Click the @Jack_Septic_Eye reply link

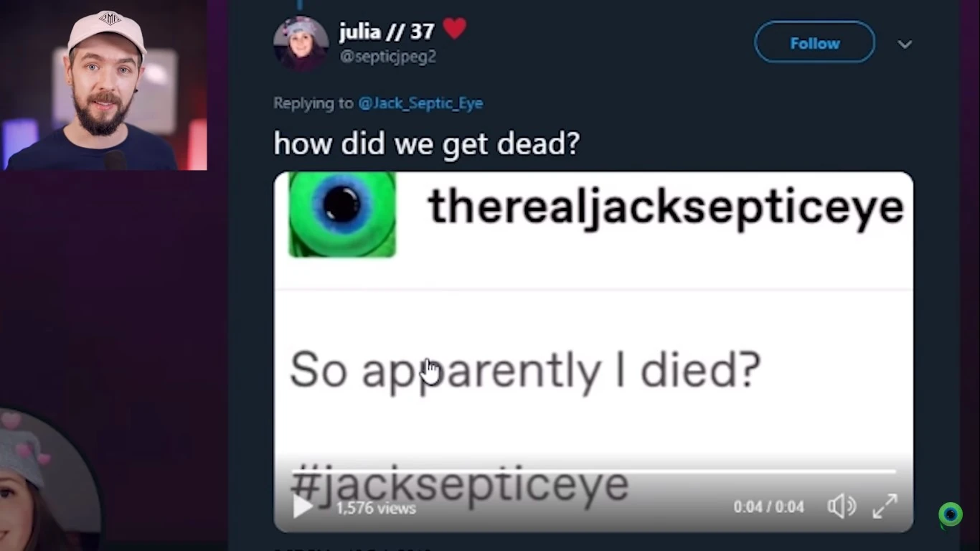point(420,103)
